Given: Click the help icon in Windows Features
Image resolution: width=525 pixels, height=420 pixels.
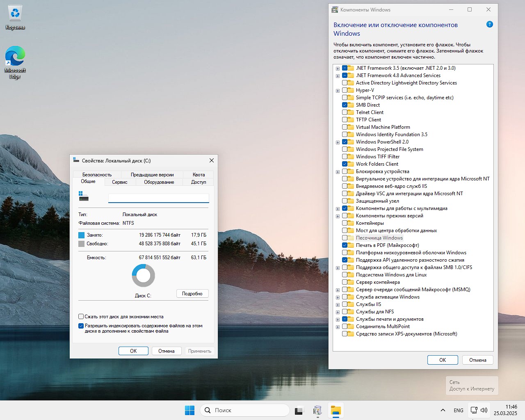Looking at the screenshot, I should [x=489, y=25].
